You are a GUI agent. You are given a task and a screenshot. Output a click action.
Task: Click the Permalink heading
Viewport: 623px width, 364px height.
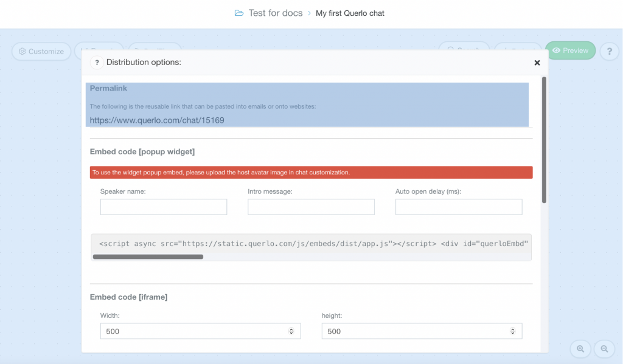[108, 88]
